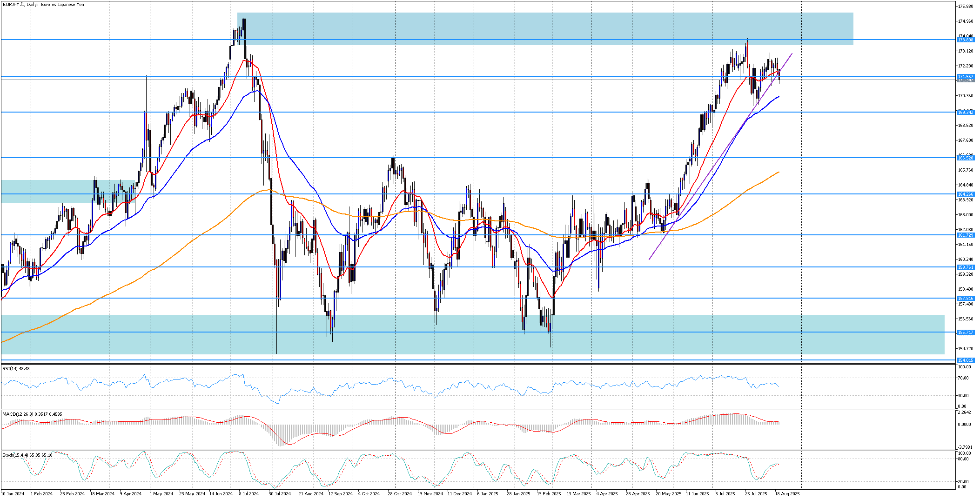The width and height of the screenshot is (980, 499).
Task: Click the '20 May 2025' date label
Action: (668, 494)
